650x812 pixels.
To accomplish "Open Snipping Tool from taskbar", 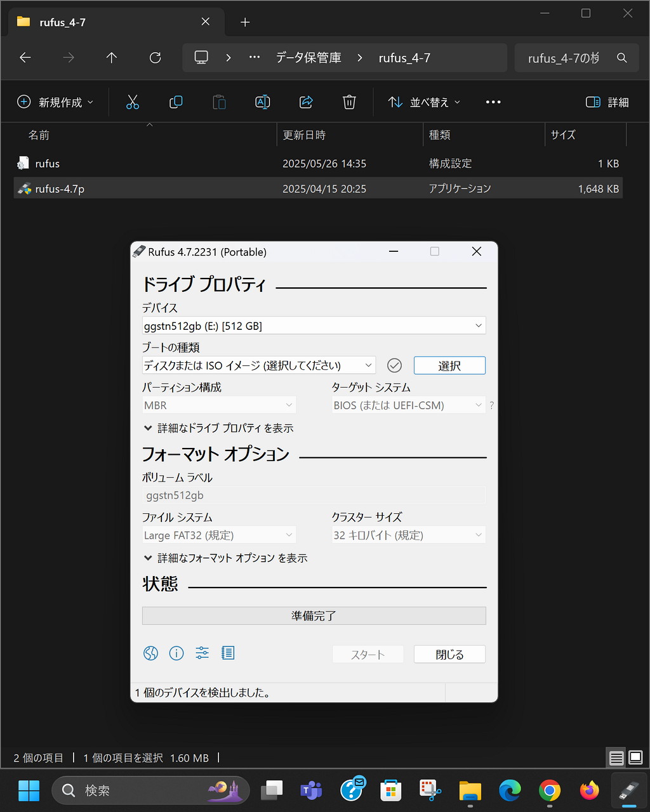I will coord(430,790).
